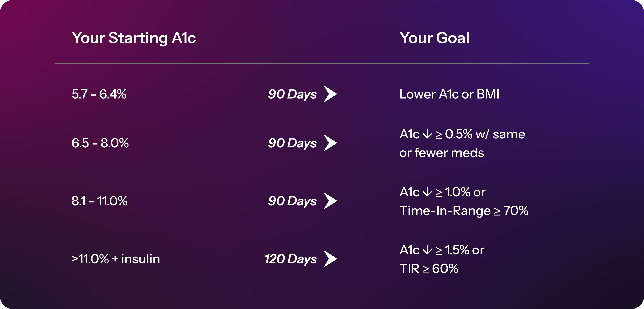Select the Your Starting A1c heading
This screenshot has height=309, width=644.
click(134, 38)
